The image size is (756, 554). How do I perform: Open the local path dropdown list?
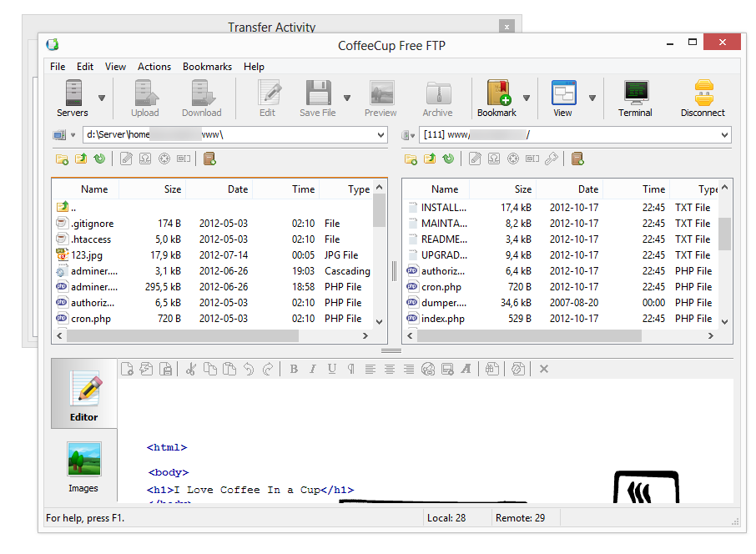[x=381, y=134]
